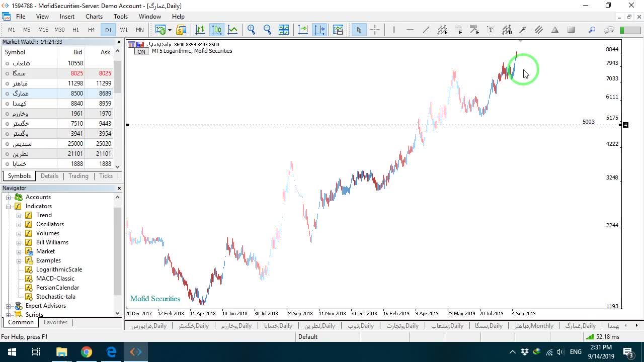The image size is (644, 362).
Task: Switch chart to line chart style
Action: point(233,30)
